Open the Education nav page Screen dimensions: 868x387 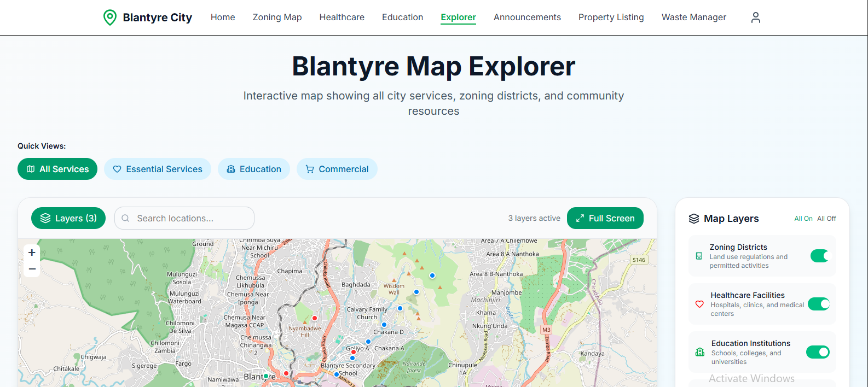click(403, 17)
